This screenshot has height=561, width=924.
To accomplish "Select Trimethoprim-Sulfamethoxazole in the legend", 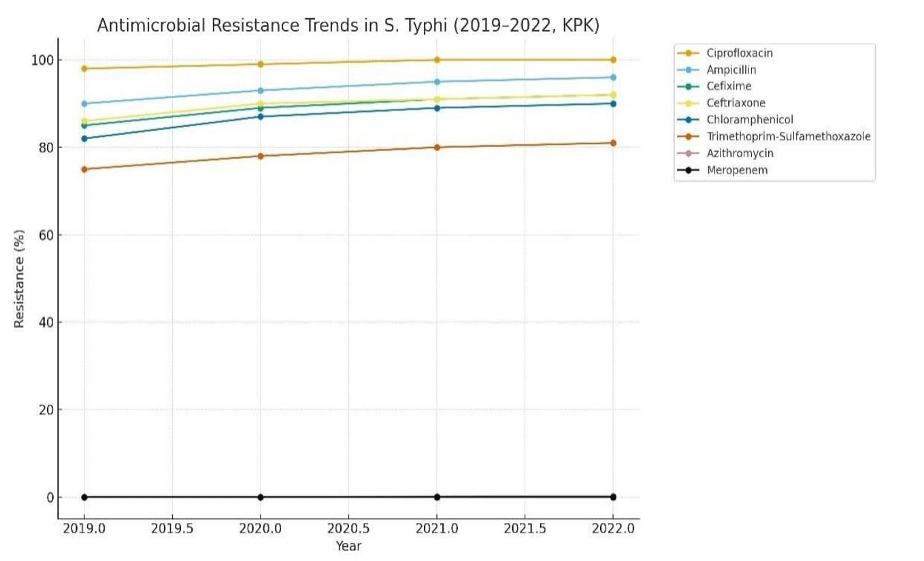I will [x=788, y=137].
